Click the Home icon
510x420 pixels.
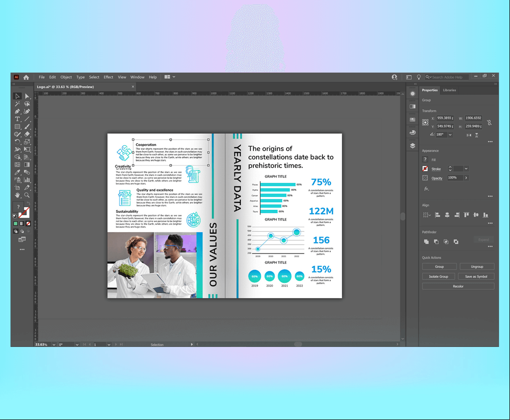tap(26, 78)
